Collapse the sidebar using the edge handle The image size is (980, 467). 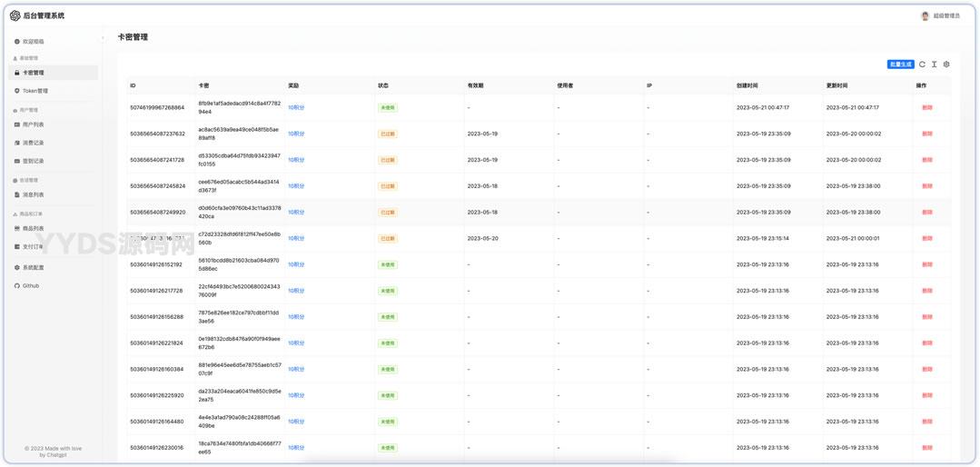click(103, 38)
